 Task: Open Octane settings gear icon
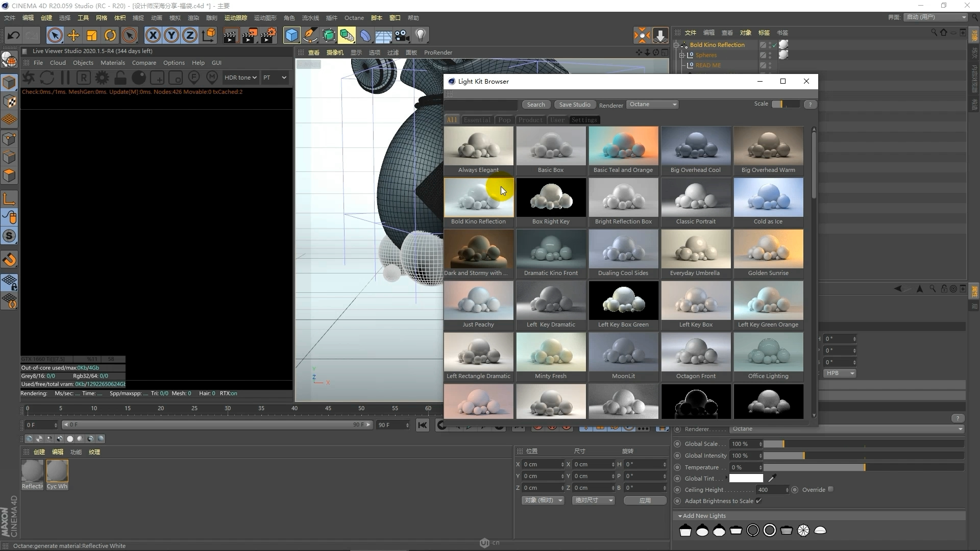click(x=102, y=78)
